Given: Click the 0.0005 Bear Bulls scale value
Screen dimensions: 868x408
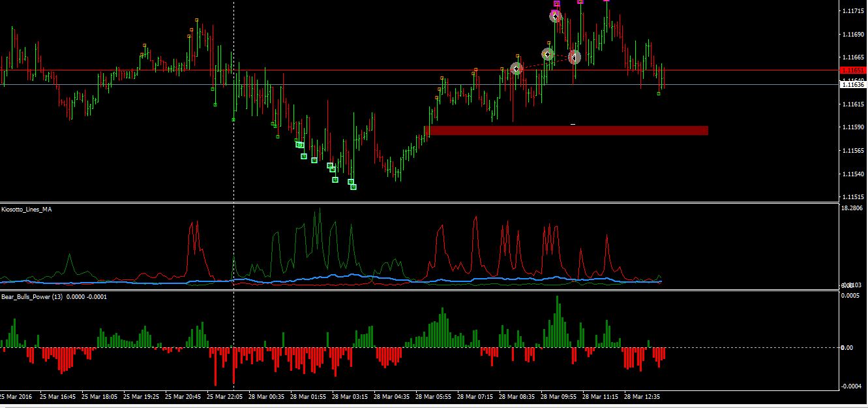Looking at the screenshot, I should pyautogui.click(x=851, y=296).
